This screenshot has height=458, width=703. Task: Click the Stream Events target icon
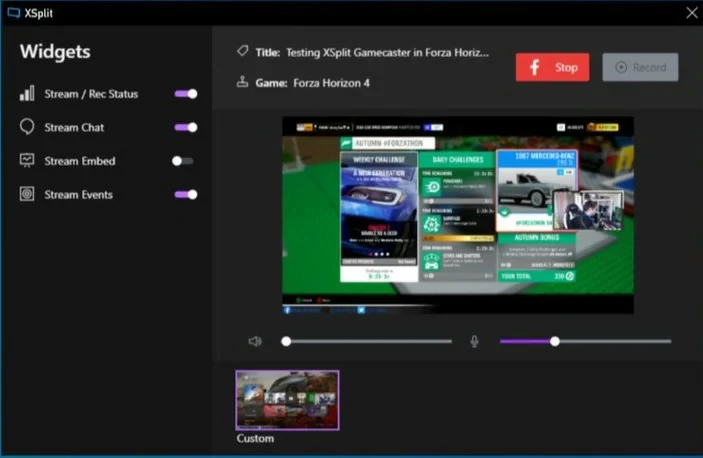(27, 194)
